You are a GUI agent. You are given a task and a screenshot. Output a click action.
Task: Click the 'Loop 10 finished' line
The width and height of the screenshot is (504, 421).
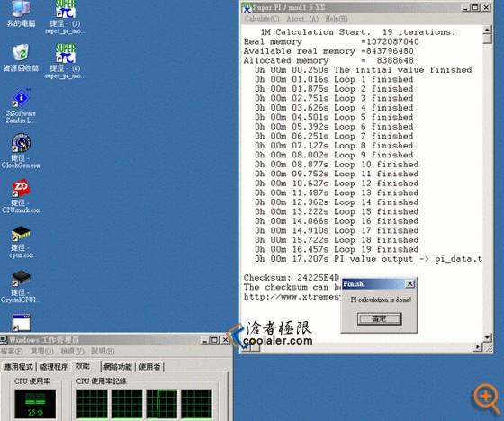[x=337, y=165]
